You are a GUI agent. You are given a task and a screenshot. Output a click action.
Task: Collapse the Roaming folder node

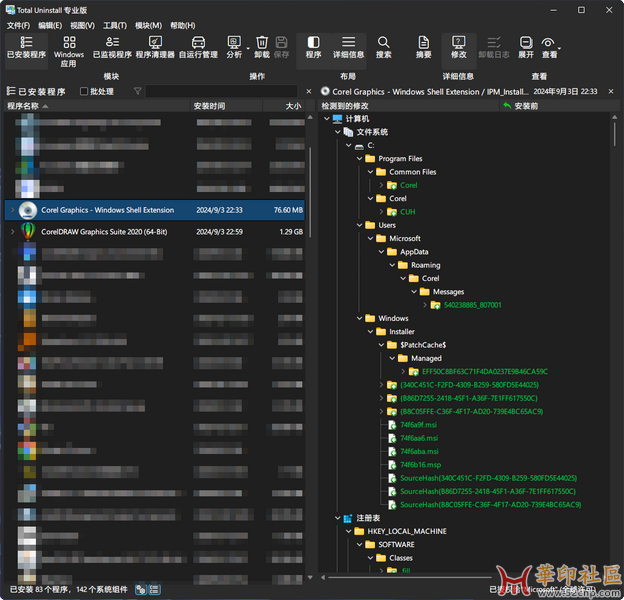tap(392, 265)
